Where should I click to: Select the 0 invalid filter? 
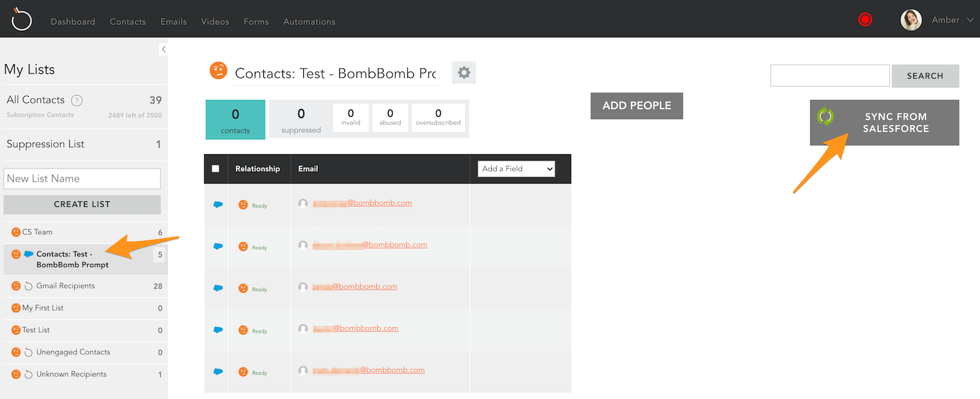pos(351,117)
